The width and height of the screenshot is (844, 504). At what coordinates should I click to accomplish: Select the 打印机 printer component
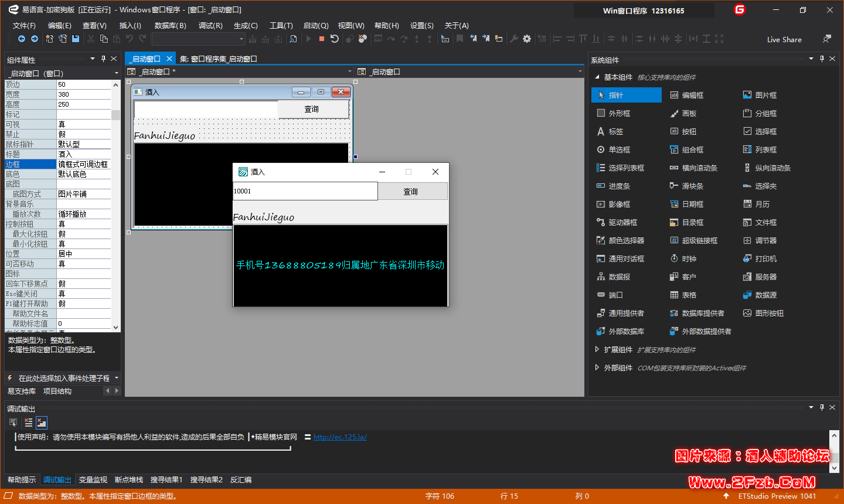[x=760, y=258]
